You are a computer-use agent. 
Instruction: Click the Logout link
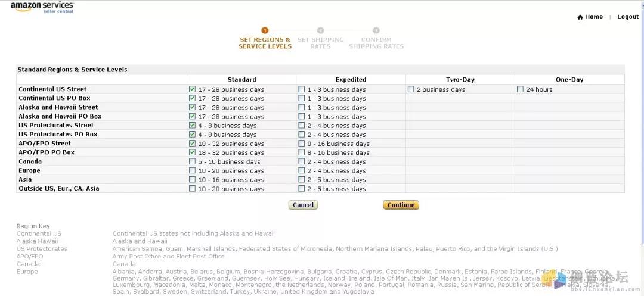628,17
